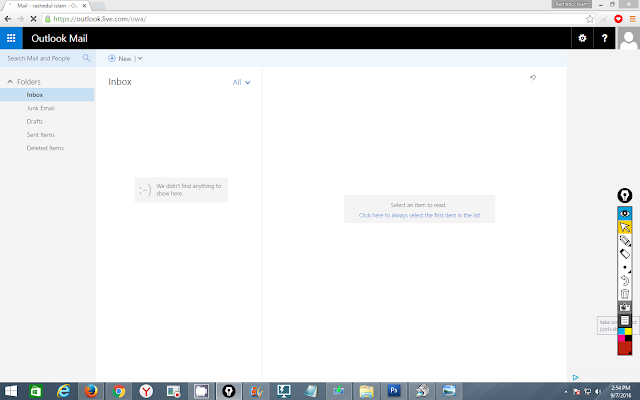Screen dimensions: 640x400
Task: Launch Internet Explorer from taskbar
Action: [63, 391]
